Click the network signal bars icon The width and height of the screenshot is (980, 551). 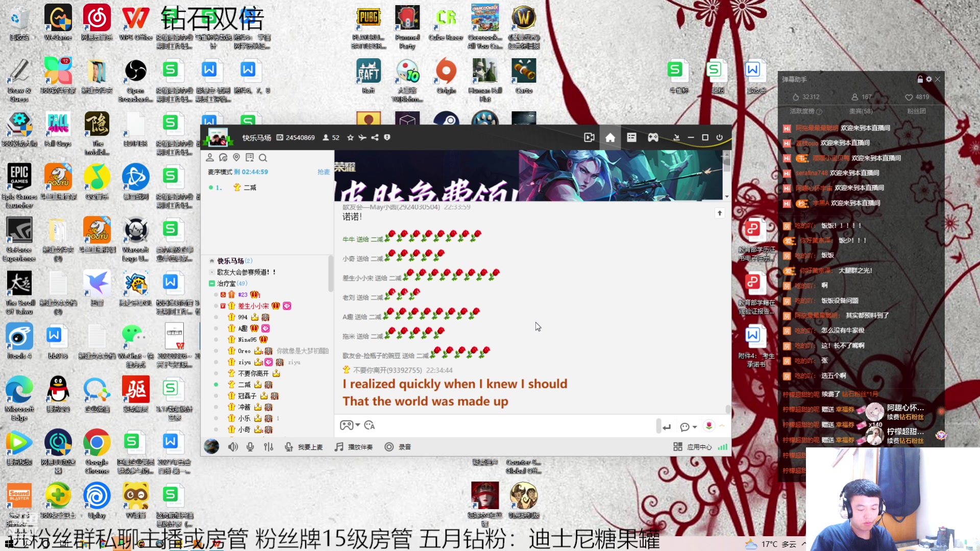(x=722, y=447)
